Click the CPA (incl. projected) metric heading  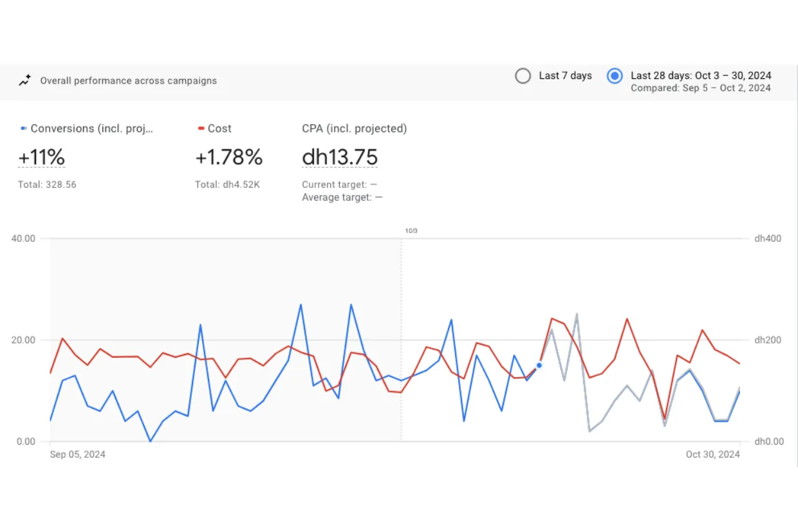[x=355, y=129]
